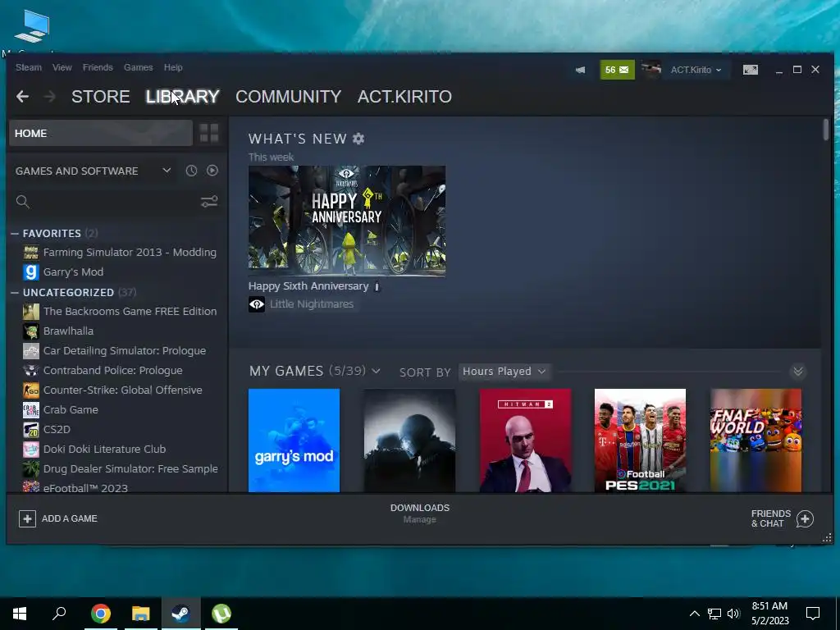840x630 pixels.
Task: Click the taskbar volume icon
Action: (733, 614)
